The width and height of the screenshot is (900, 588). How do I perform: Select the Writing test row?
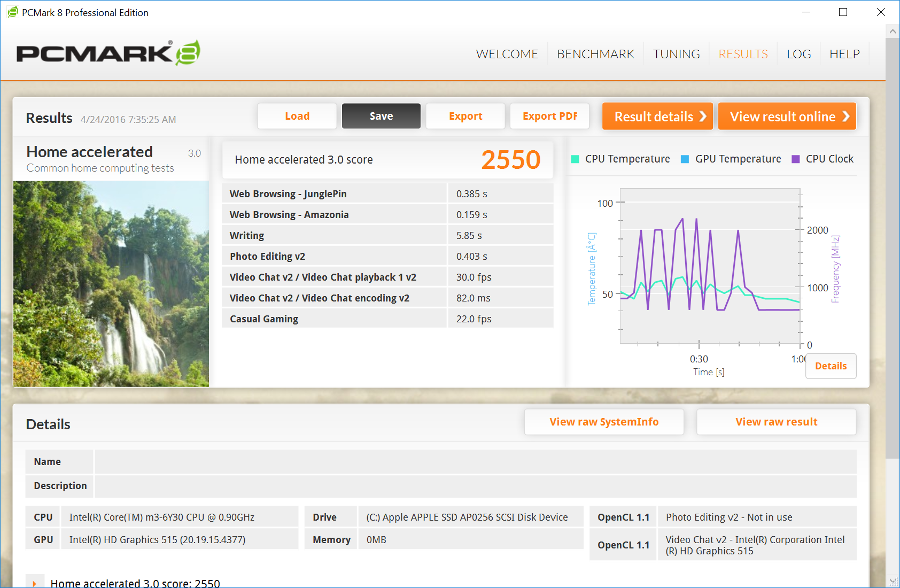pos(387,235)
